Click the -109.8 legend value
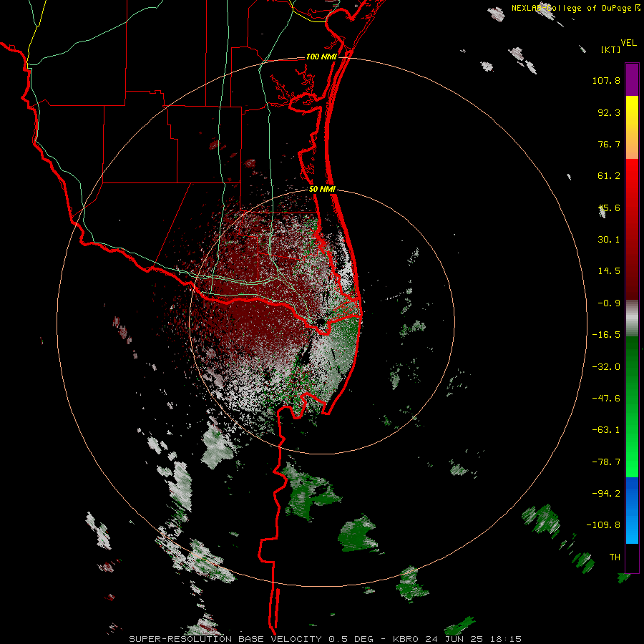Image resolution: width=644 pixels, height=644 pixels. pos(603,525)
